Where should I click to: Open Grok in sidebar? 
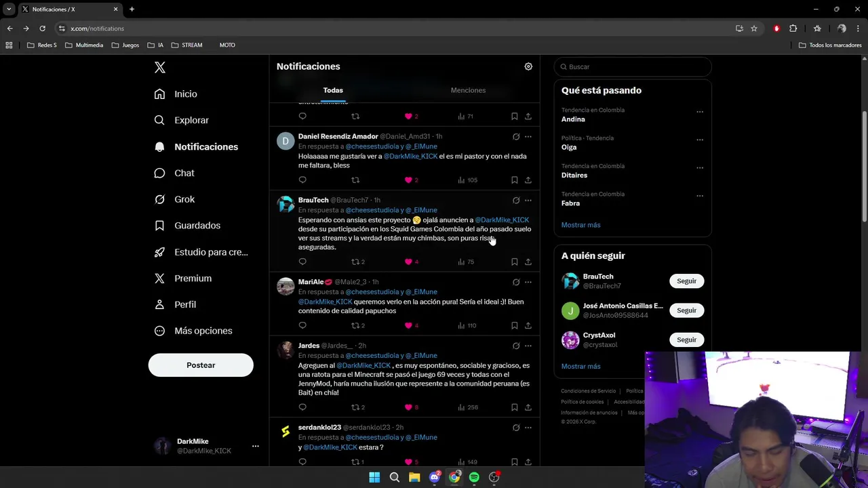pos(174,199)
